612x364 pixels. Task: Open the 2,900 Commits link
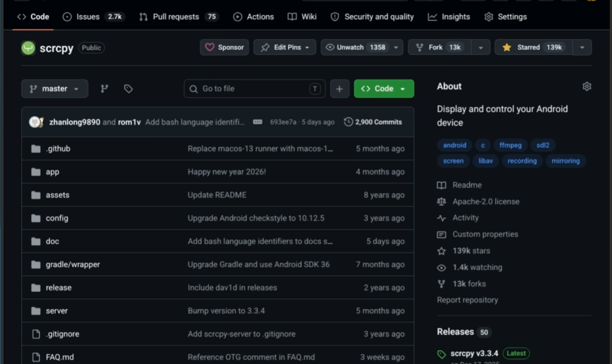click(x=373, y=122)
